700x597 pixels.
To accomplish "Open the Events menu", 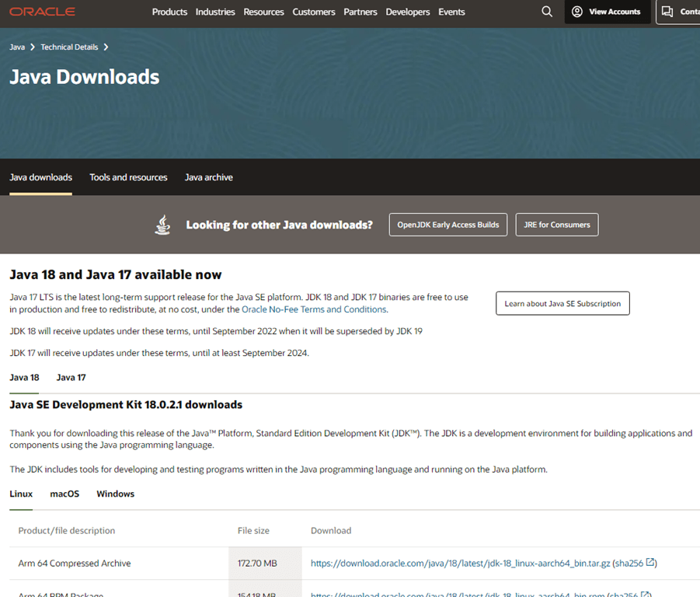I will (451, 12).
